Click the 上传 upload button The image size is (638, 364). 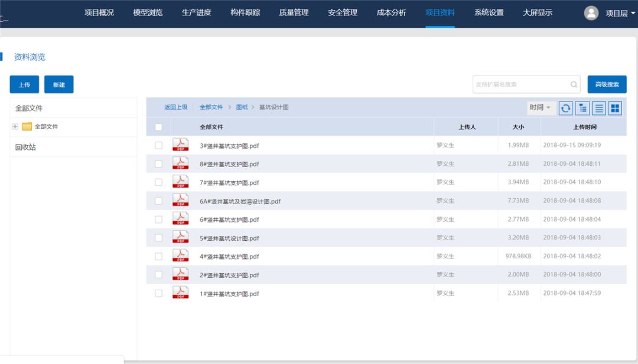click(x=24, y=84)
